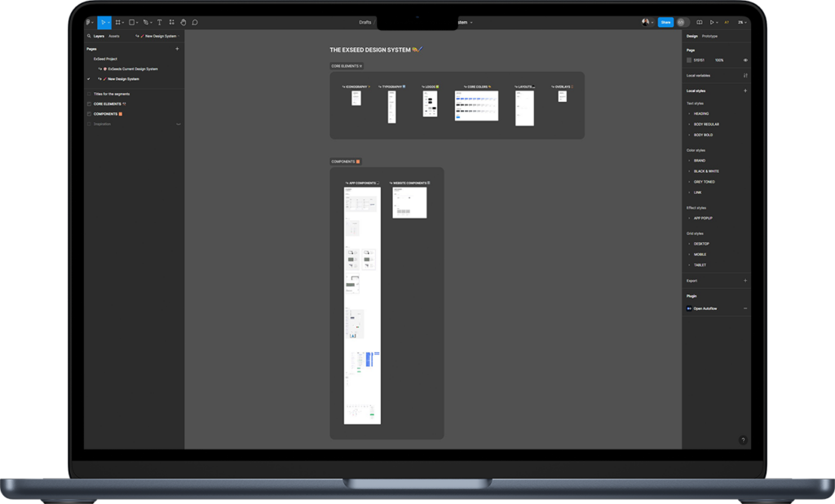This screenshot has width=835, height=504.
Task: Click the search icon in Layers panel
Action: pyautogui.click(x=89, y=36)
